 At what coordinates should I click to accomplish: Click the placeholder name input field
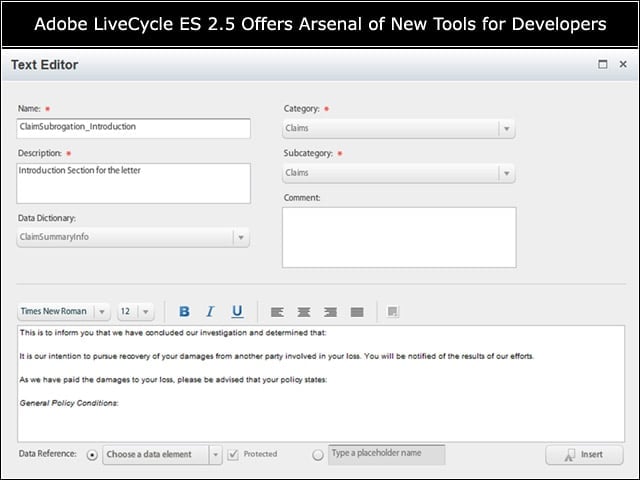[387, 455]
